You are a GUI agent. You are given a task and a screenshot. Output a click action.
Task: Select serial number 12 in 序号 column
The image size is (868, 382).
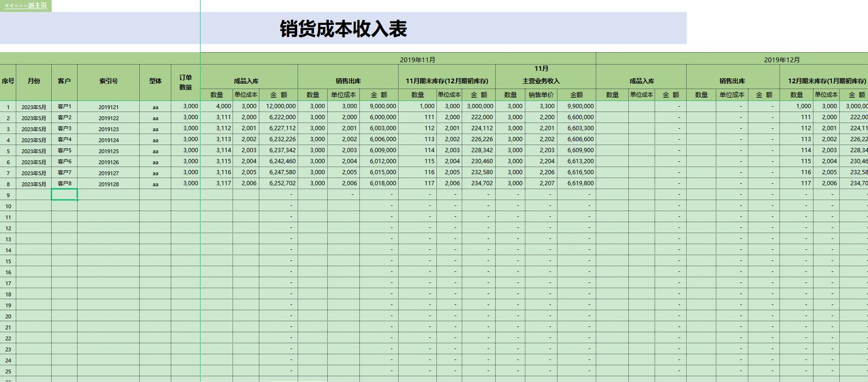(x=8, y=228)
